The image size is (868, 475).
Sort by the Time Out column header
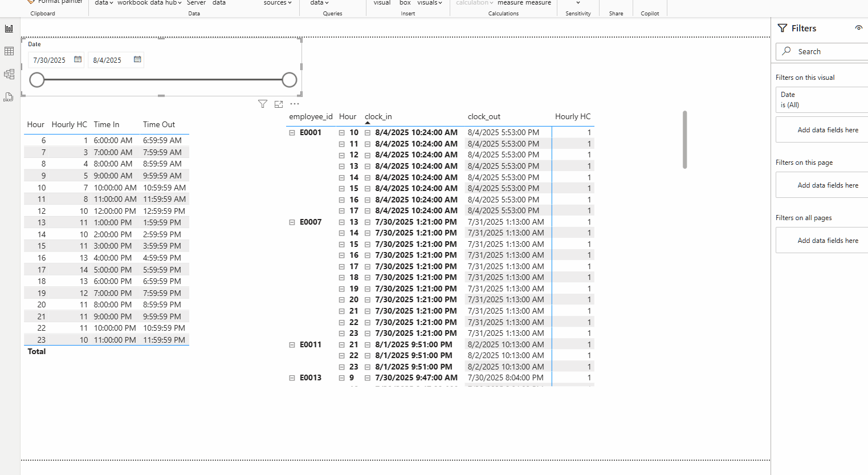point(159,124)
